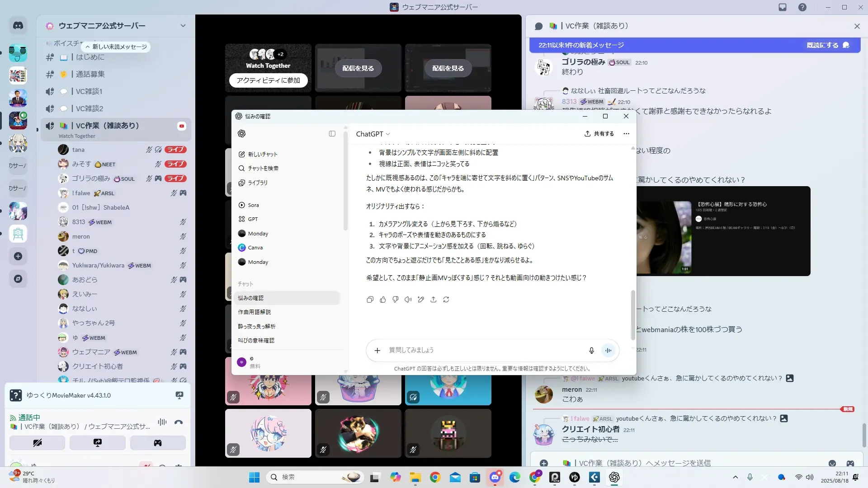
Task: Click アクティビティに参加 button
Action: pyautogui.click(x=268, y=80)
